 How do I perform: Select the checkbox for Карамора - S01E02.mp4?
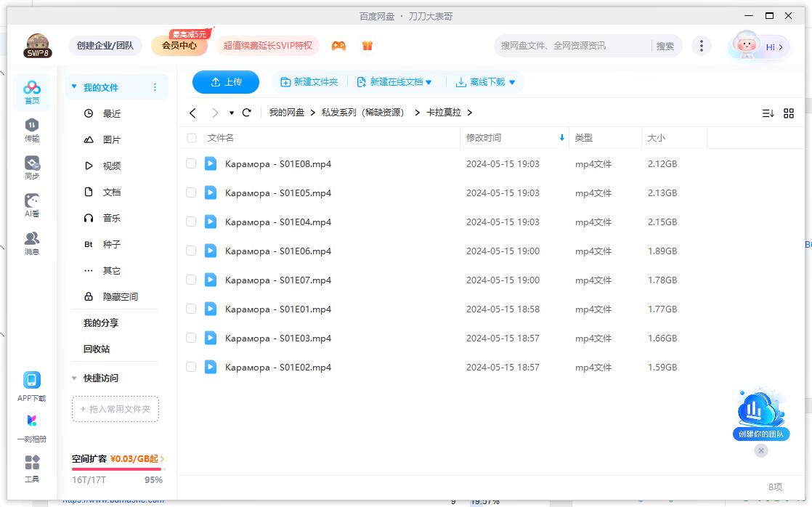click(x=190, y=367)
